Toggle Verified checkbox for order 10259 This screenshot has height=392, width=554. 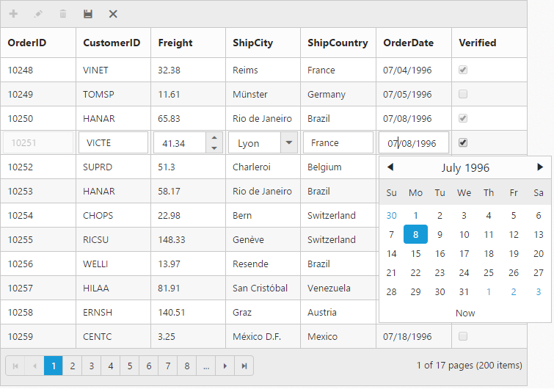[x=463, y=336]
